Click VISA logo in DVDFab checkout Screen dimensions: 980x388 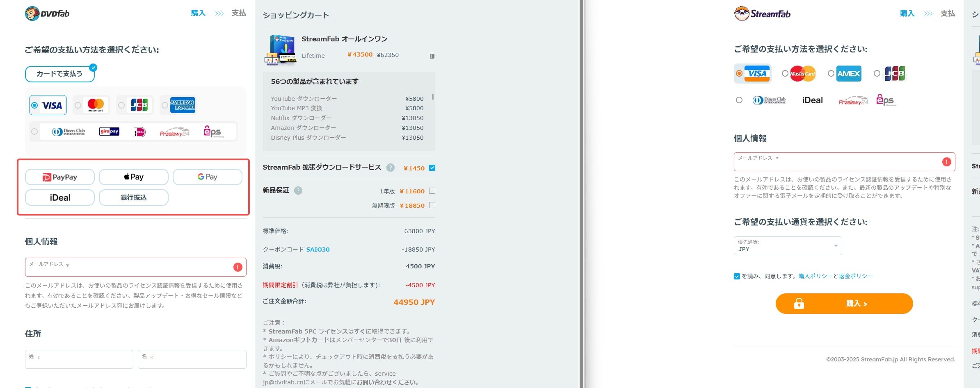coord(52,105)
